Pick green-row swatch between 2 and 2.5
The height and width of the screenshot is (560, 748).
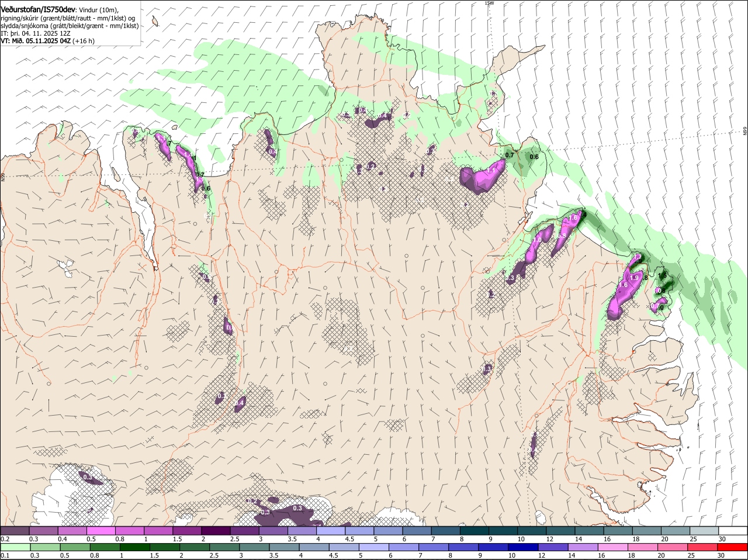[195, 548]
